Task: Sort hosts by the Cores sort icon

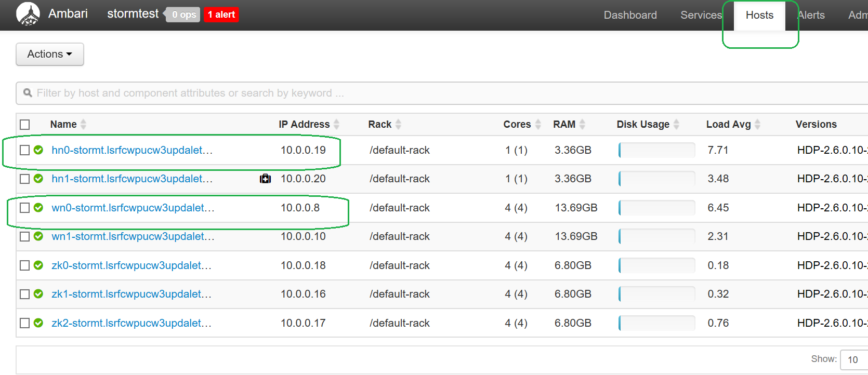Action: click(538, 124)
